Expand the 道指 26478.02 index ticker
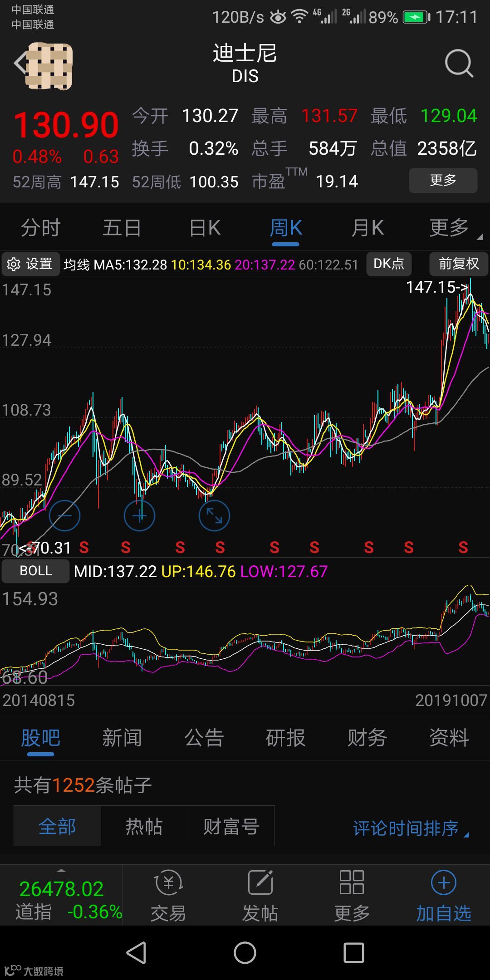This screenshot has height=980, width=490. pos(61,896)
